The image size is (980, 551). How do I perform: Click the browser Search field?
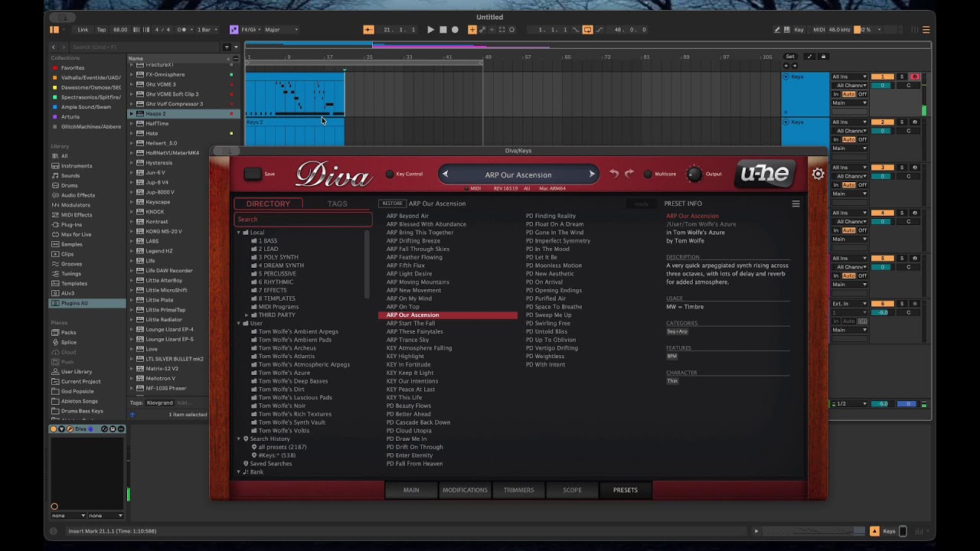click(145, 47)
